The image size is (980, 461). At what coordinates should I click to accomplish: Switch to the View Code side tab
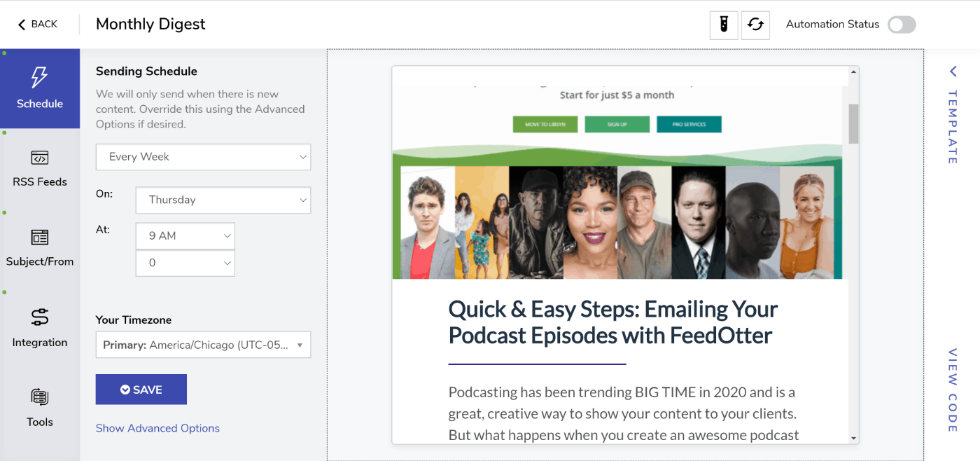pyautogui.click(x=952, y=390)
